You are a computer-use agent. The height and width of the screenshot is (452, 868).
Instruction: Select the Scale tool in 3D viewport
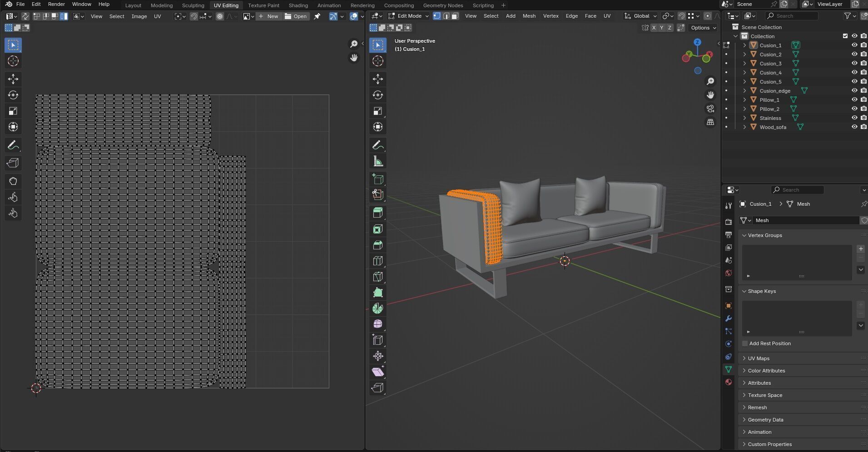pos(377,111)
